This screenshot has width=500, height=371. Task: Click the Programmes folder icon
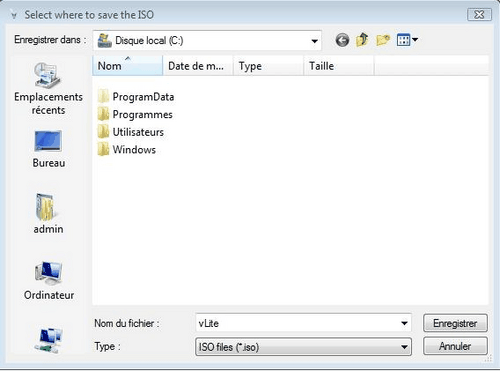[103, 114]
